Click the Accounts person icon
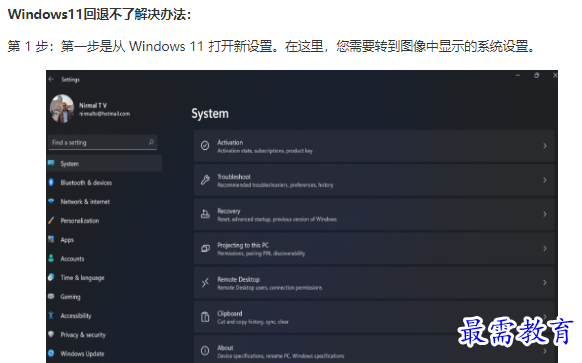The width and height of the screenshot is (582, 363). [x=51, y=258]
